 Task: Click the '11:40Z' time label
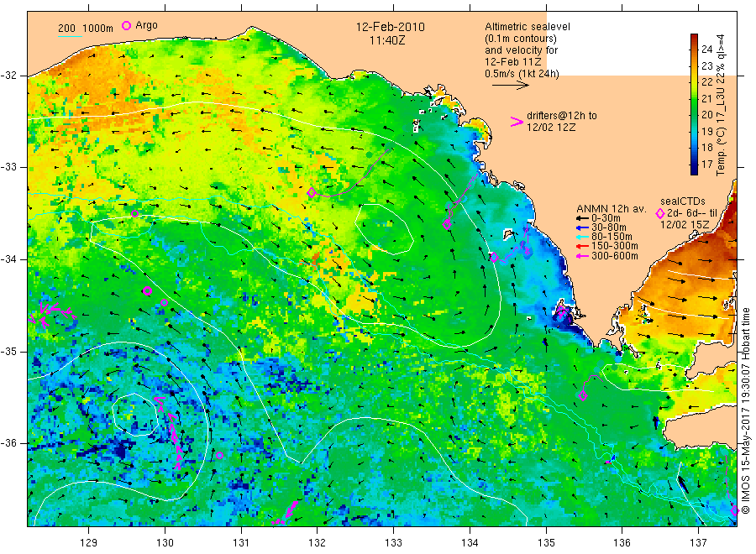387,40
